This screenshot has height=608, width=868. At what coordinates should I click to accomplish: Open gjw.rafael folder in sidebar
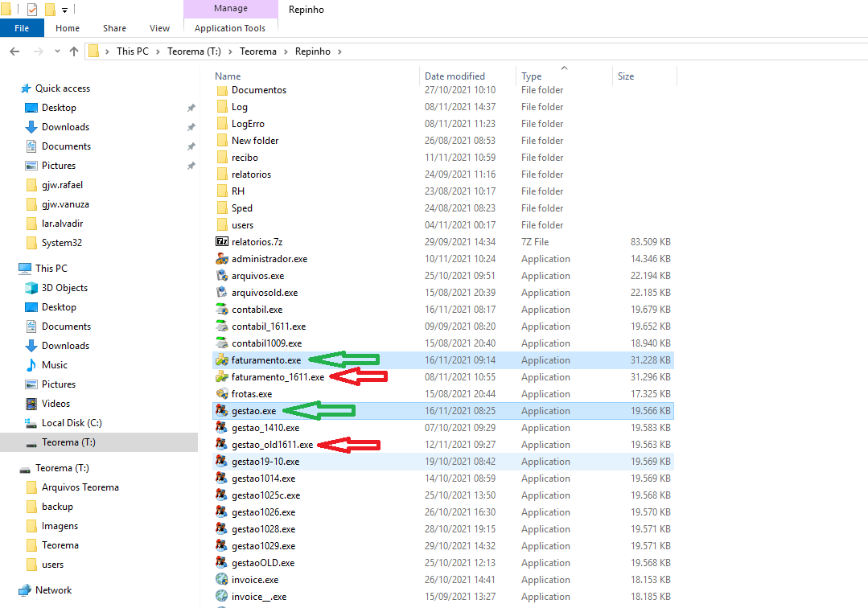tap(62, 185)
